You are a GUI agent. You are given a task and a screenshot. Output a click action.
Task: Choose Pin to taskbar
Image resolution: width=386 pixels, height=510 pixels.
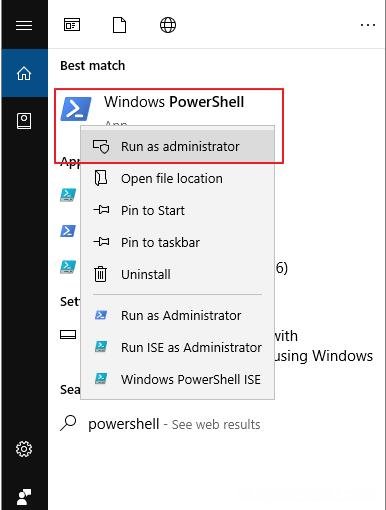(x=177, y=242)
